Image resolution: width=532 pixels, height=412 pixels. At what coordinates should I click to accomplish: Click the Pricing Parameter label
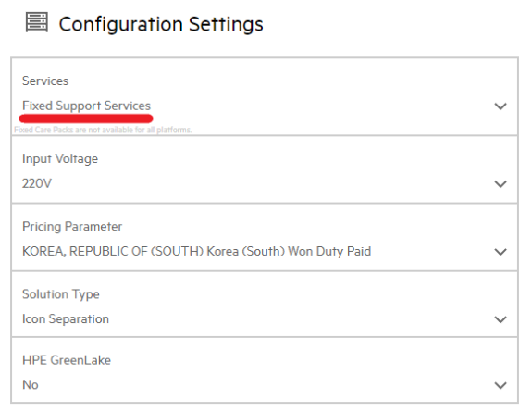pos(72,226)
